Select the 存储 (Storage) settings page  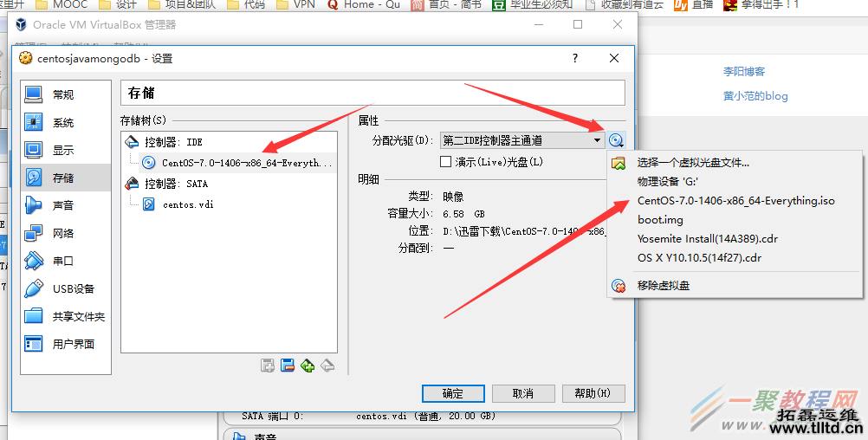(x=65, y=178)
